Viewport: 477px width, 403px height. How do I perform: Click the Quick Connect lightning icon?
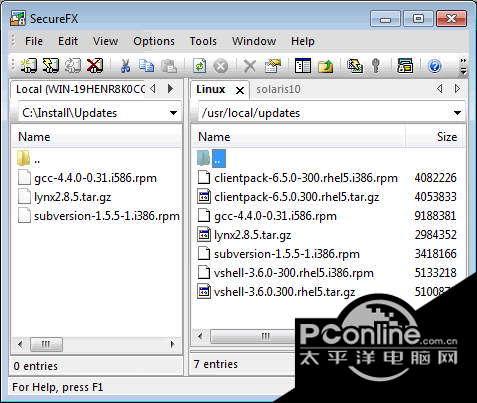(51, 65)
